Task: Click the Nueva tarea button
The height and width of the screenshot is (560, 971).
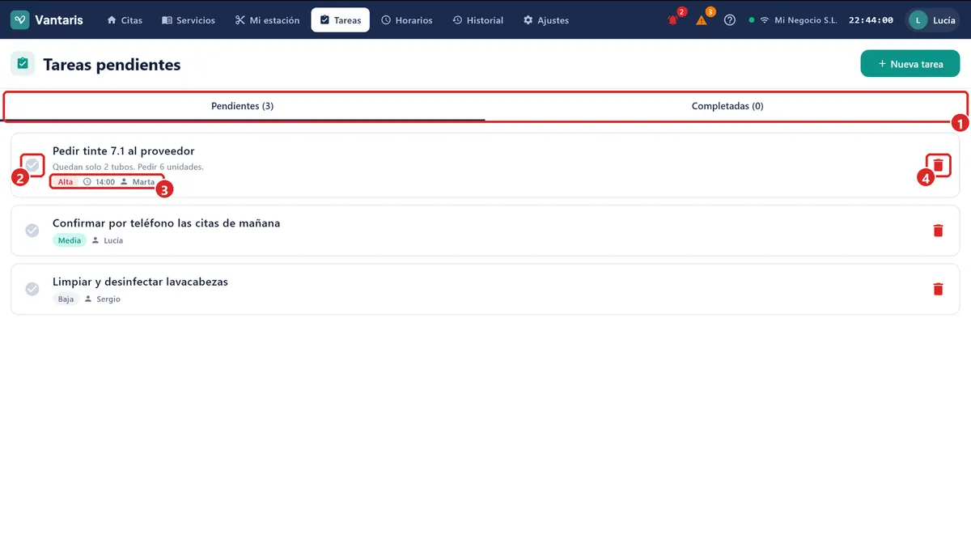Action: pyautogui.click(x=910, y=64)
